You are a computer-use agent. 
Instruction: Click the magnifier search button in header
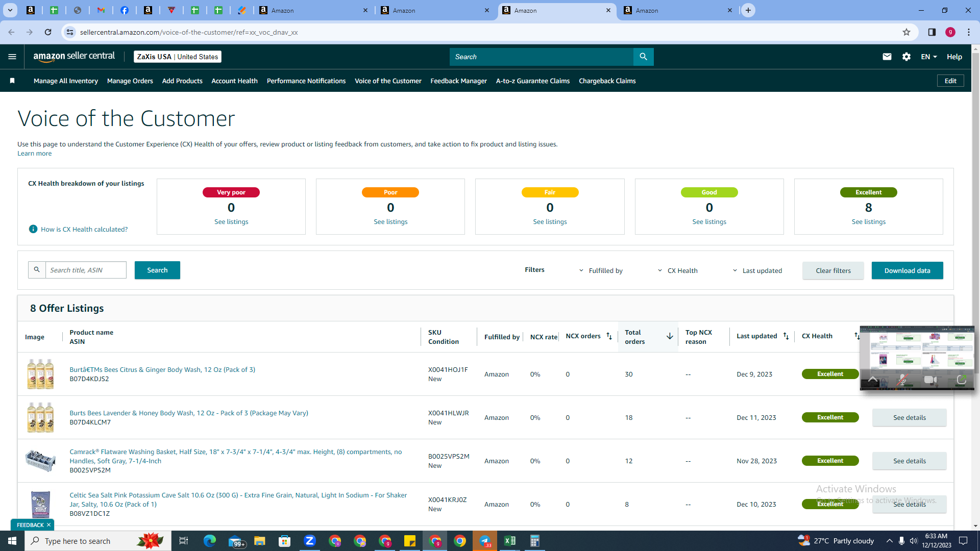pos(643,57)
